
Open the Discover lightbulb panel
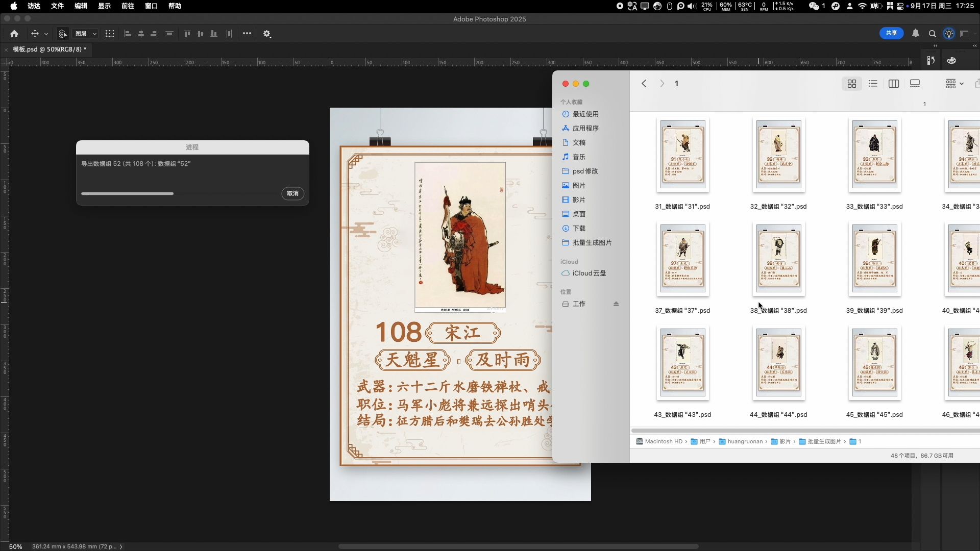click(x=949, y=34)
